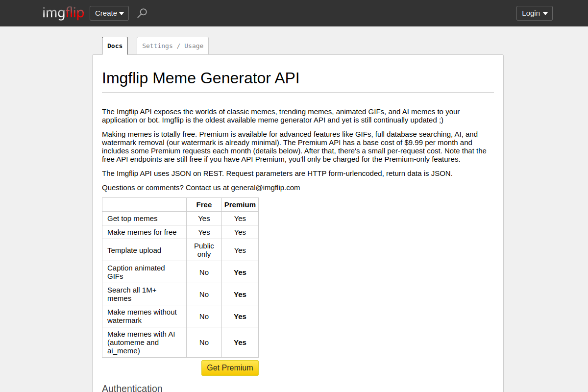Click the sentence 'The Imgflip API uses JSON on REST'
The image size is (588, 392).
163,173
